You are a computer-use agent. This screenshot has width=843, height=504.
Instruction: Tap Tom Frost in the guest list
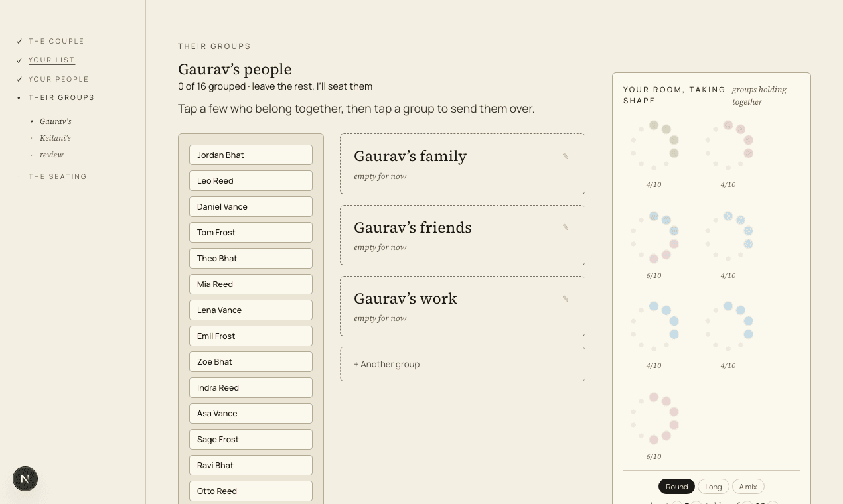[x=251, y=233]
